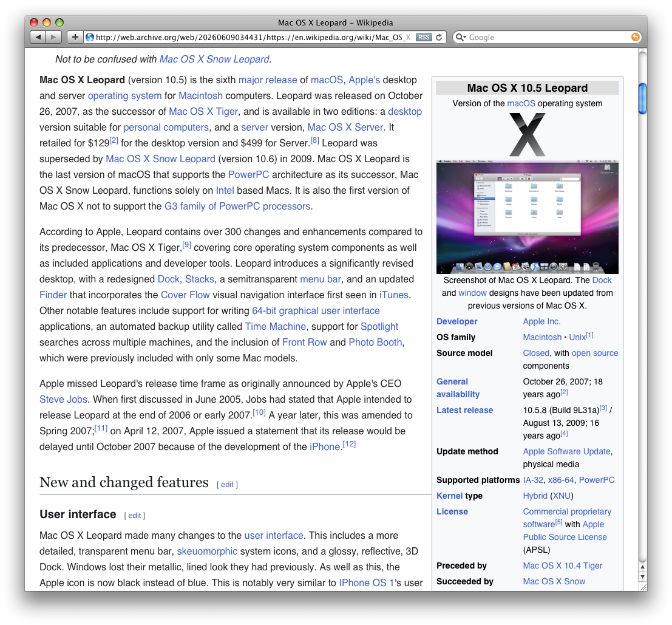Viewport: 672px width, 625px height.
Task: Open the Intel link
Action: 225,190
